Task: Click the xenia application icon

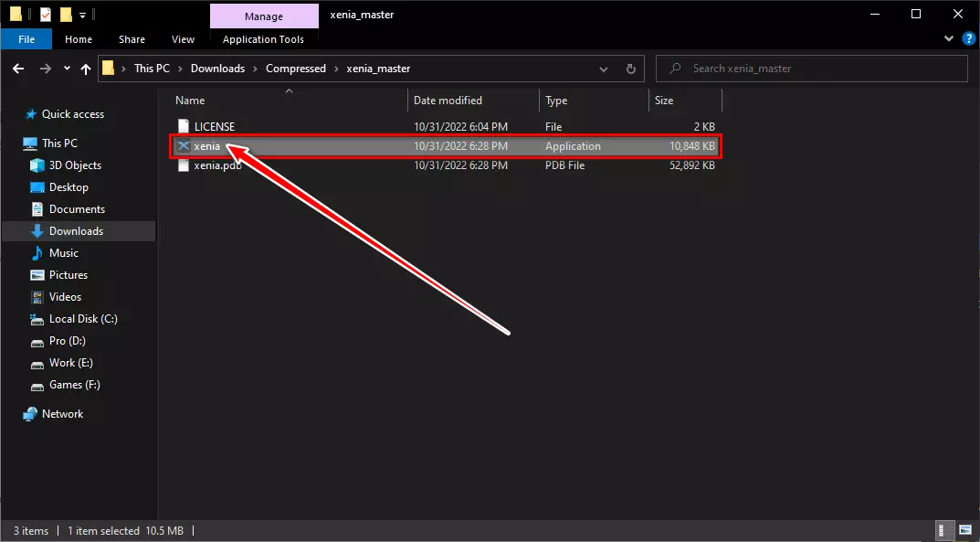Action: [184, 145]
